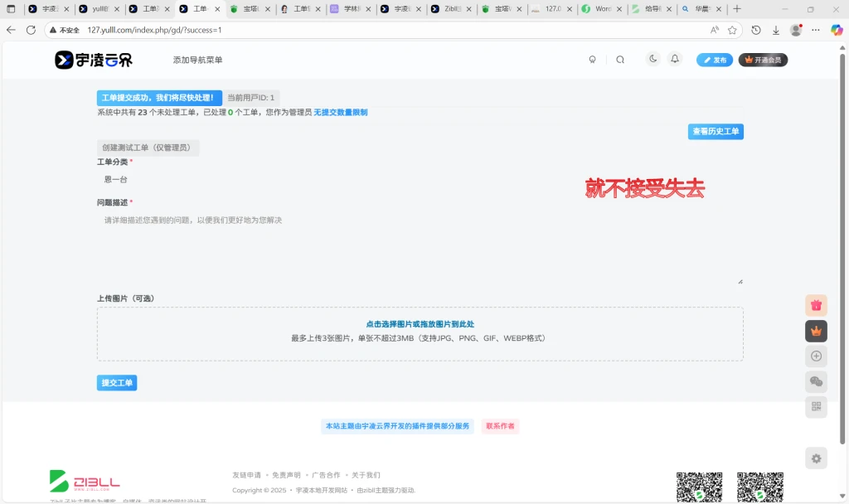Click the plus icon in right sidebar
The image size is (849, 504).
(816, 356)
